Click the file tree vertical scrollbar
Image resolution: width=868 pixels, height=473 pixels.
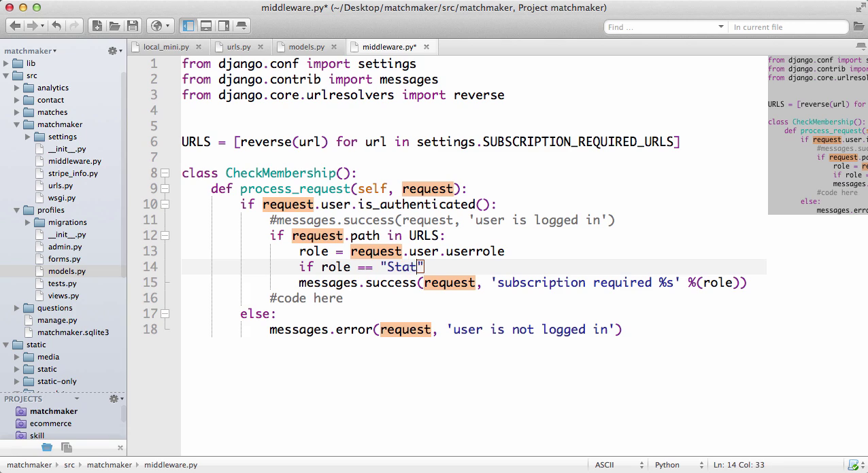pyautogui.click(x=123, y=174)
